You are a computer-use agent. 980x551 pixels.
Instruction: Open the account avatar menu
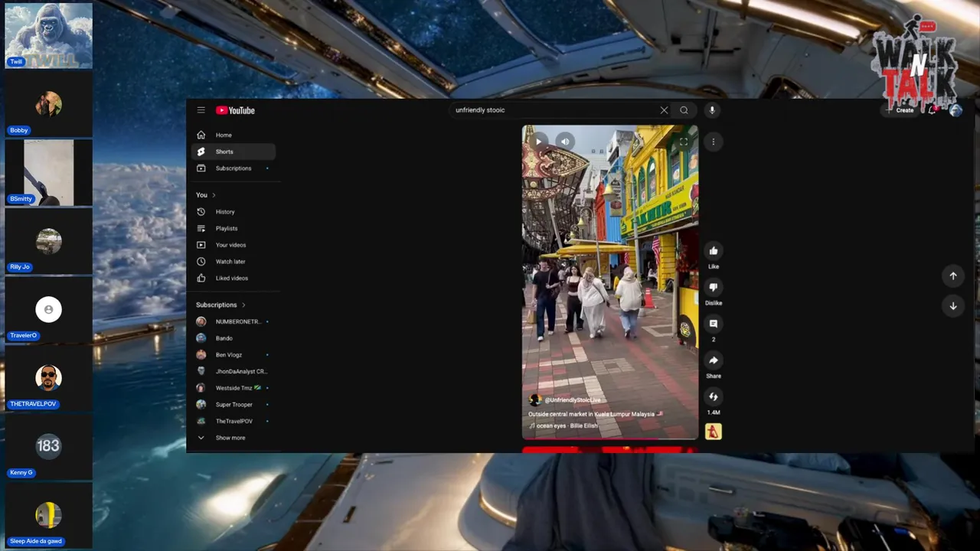pyautogui.click(x=955, y=110)
